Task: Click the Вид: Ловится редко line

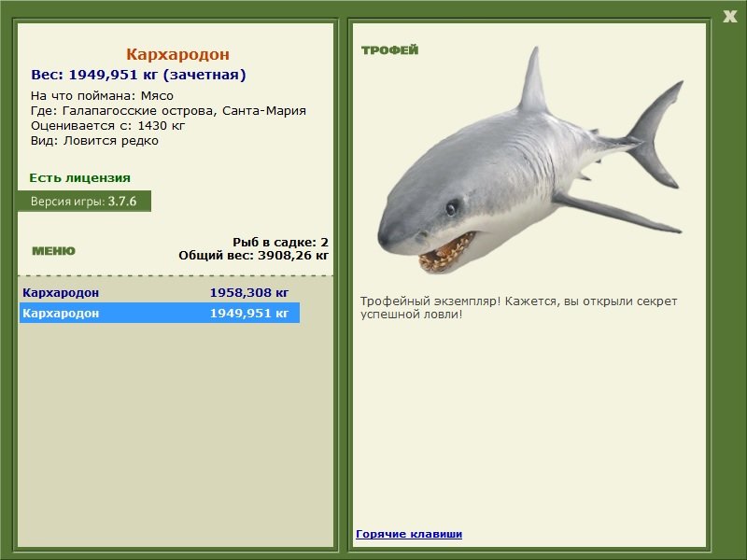Action: point(94,141)
